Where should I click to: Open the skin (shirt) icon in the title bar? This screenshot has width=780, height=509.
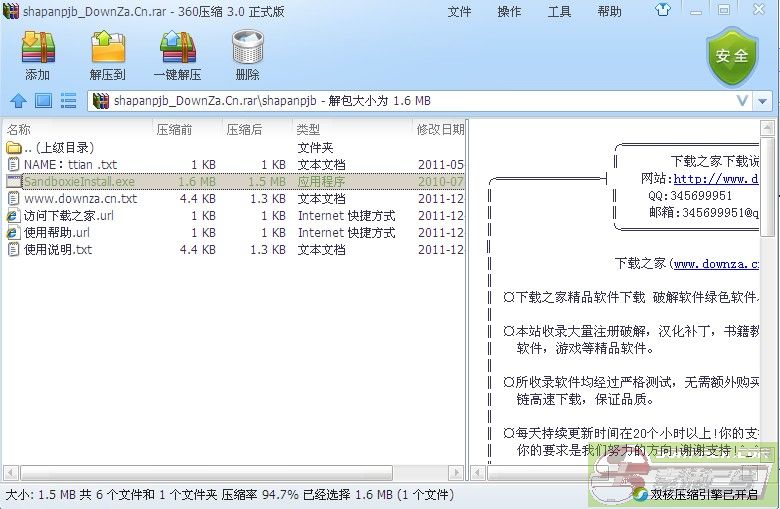click(691, 12)
